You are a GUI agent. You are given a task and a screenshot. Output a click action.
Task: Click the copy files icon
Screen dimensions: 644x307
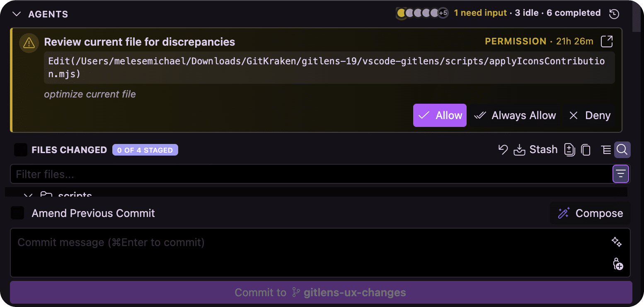tap(586, 150)
